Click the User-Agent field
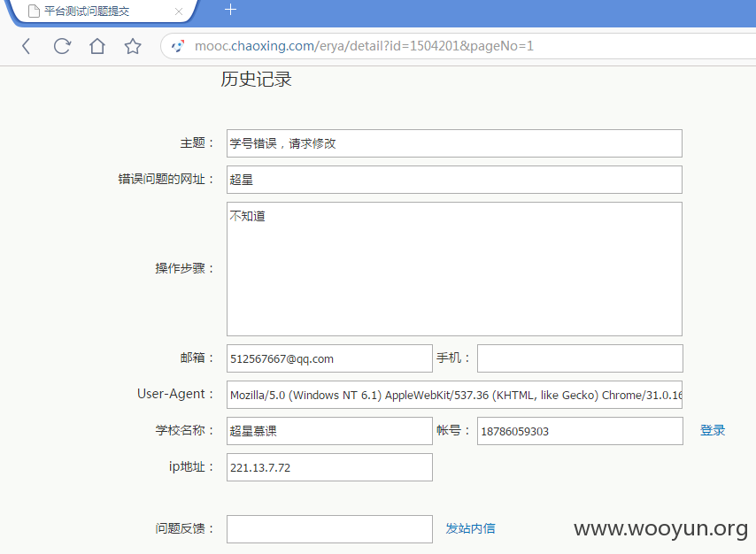Image resolution: width=756 pixels, height=554 pixels. tap(454, 395)
